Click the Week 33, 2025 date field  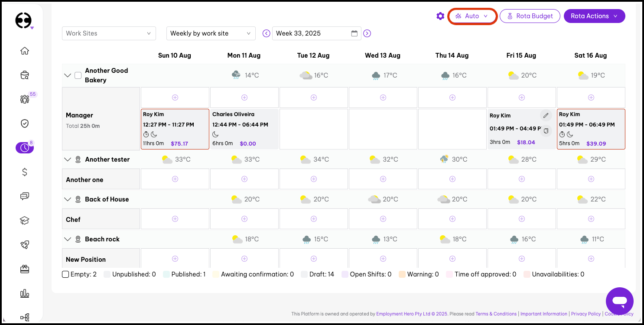pyautogui.click(x=312, y=33)
